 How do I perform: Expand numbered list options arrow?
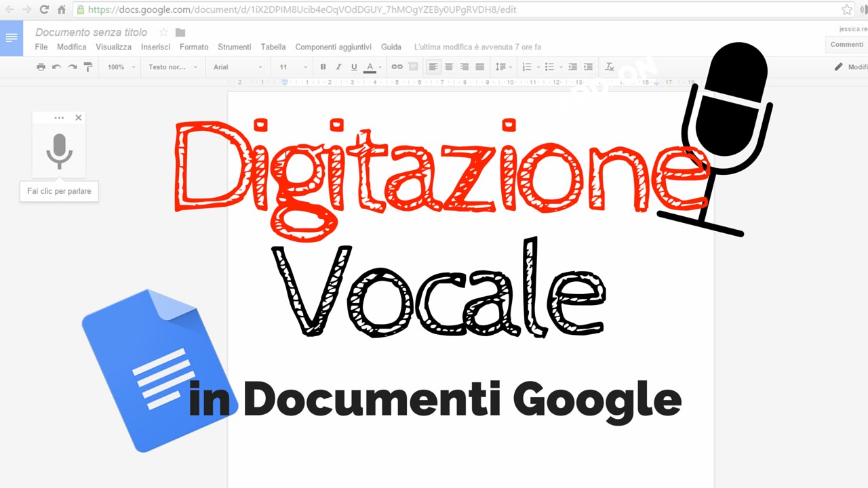[x=538, y=67]
